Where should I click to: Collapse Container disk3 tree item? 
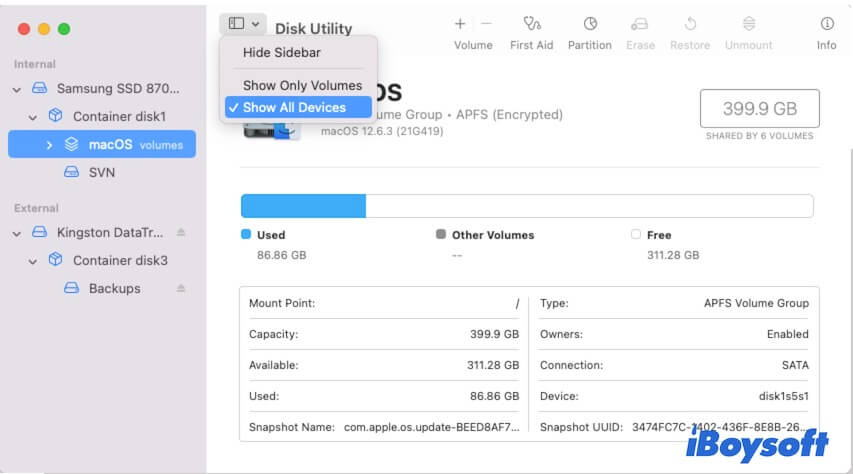pos(34,260)
